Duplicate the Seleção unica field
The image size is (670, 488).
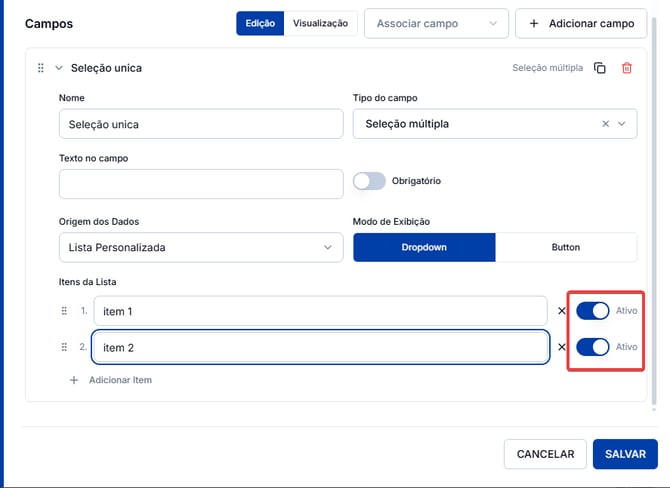pyautogui.click(x=599, y=68)
